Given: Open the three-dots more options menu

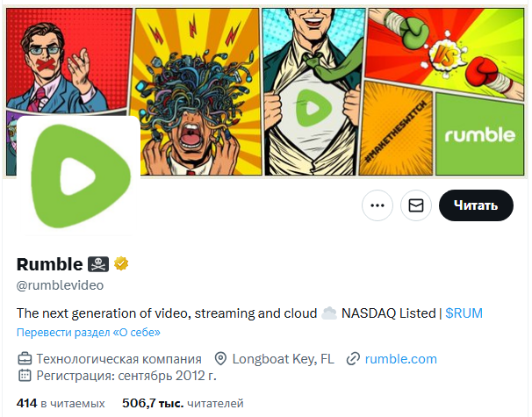Looking at the screenshot, I should coord(377,205).
